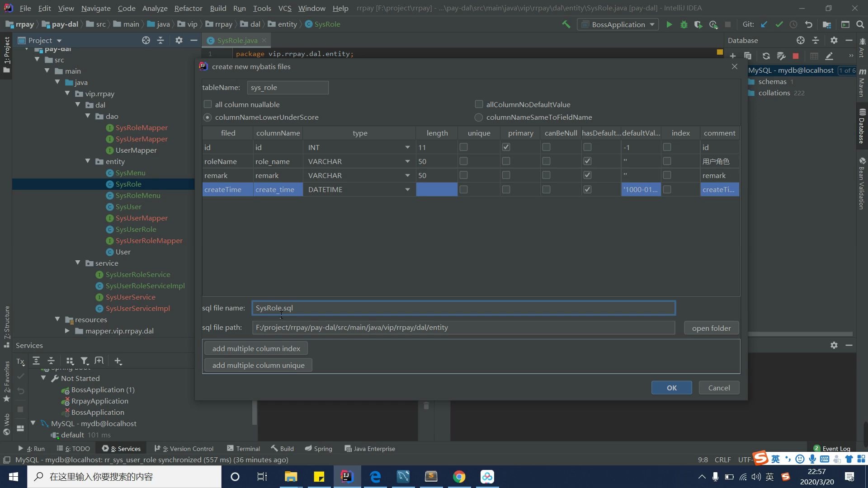Viewport: 868px width, 488px height.
Task: Open the Refactor menu
Action: tap(187, 8)
